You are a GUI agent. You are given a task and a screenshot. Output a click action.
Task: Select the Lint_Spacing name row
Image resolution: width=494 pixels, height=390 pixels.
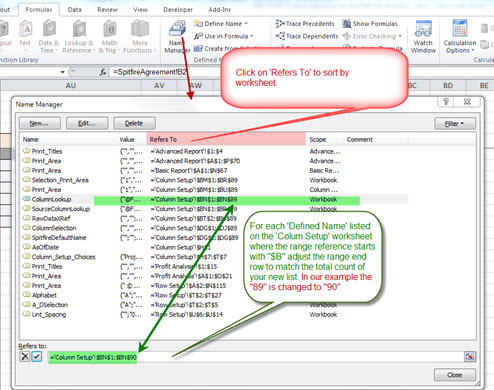pos(213,315)
